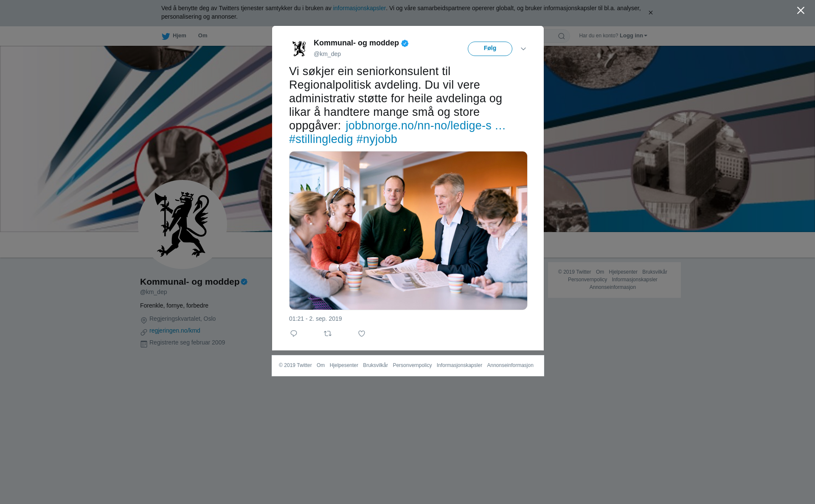Open the #nyjobb hashtag
This screenshot has width=815, height=504.
(x=377, y=139)
